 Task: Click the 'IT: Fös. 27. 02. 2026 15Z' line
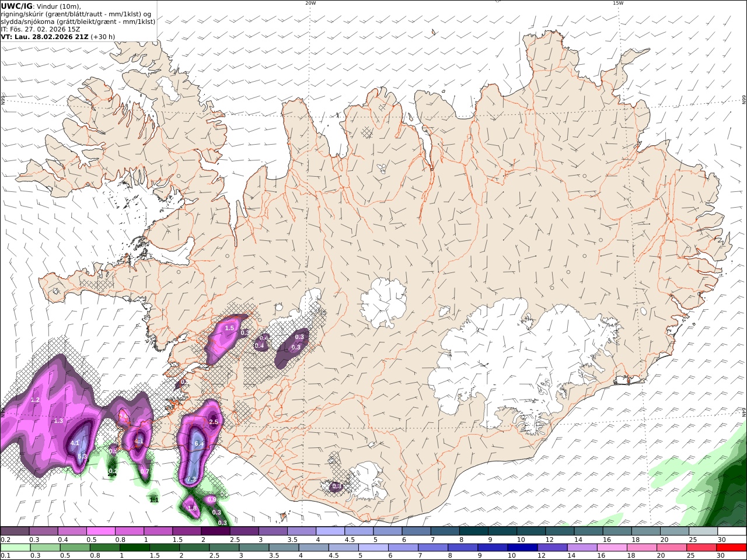click(40, 29)
